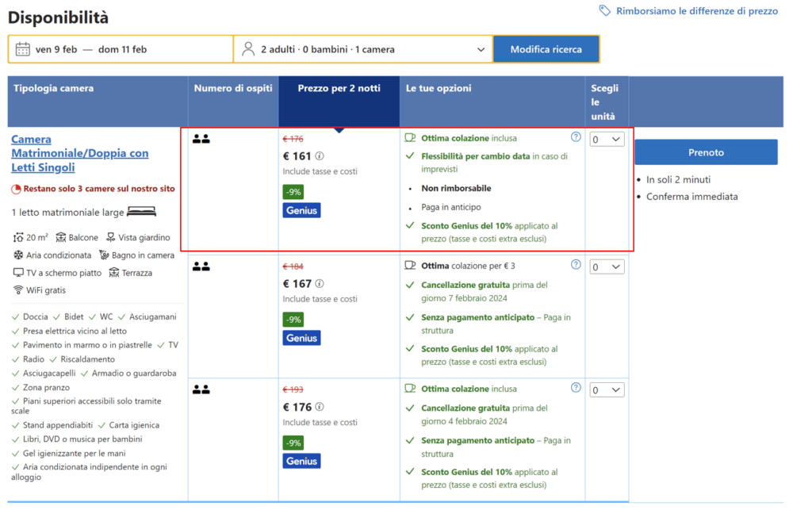Click the price tag icon near Rimborsiamo
The image size is (812, 510).
pyautogui.click(x=605, y=11)
